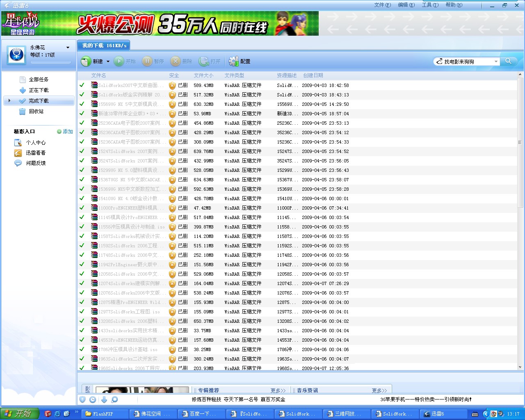Sort by 创建日期 column header
The image size is (525, 420).
(313, 75)
